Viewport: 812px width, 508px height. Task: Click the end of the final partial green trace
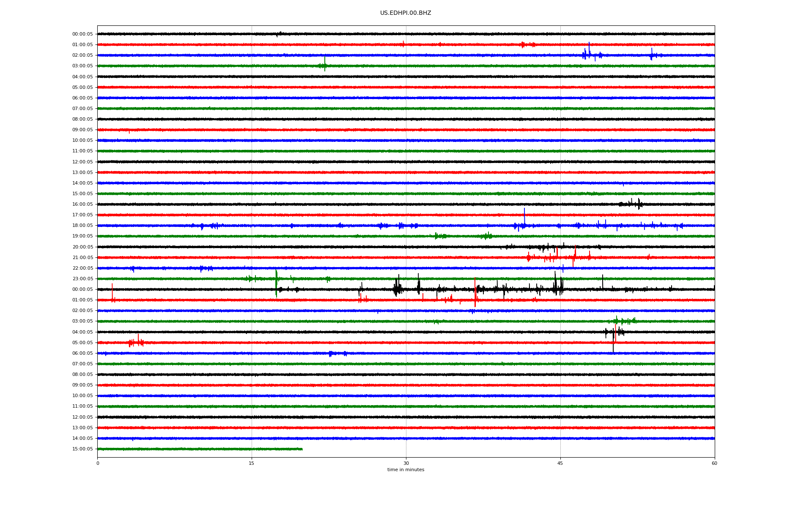302,449
